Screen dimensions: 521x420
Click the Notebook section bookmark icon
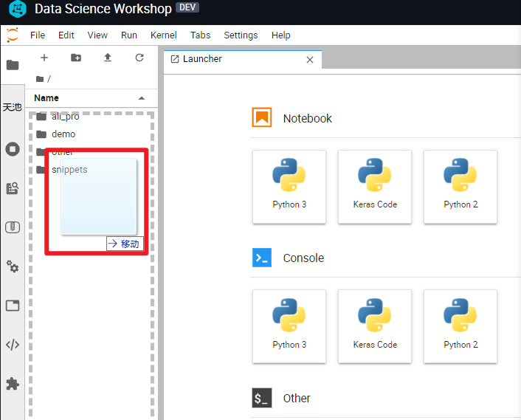[262, 117]
